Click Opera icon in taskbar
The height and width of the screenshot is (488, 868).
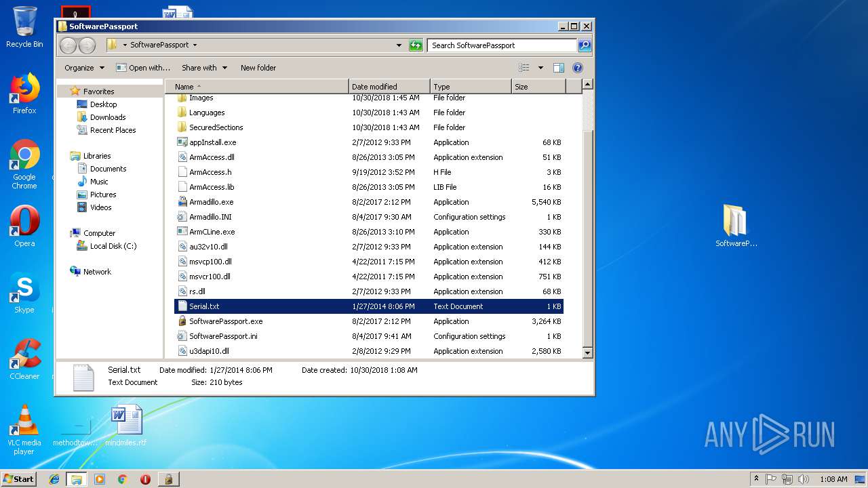pos(145,479)
